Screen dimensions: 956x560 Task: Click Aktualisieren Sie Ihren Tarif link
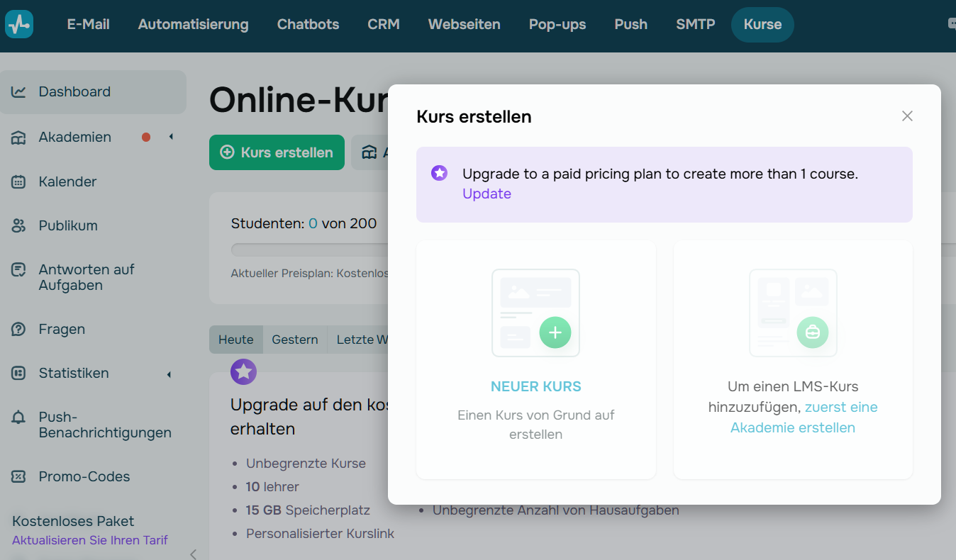coord(90,540)
